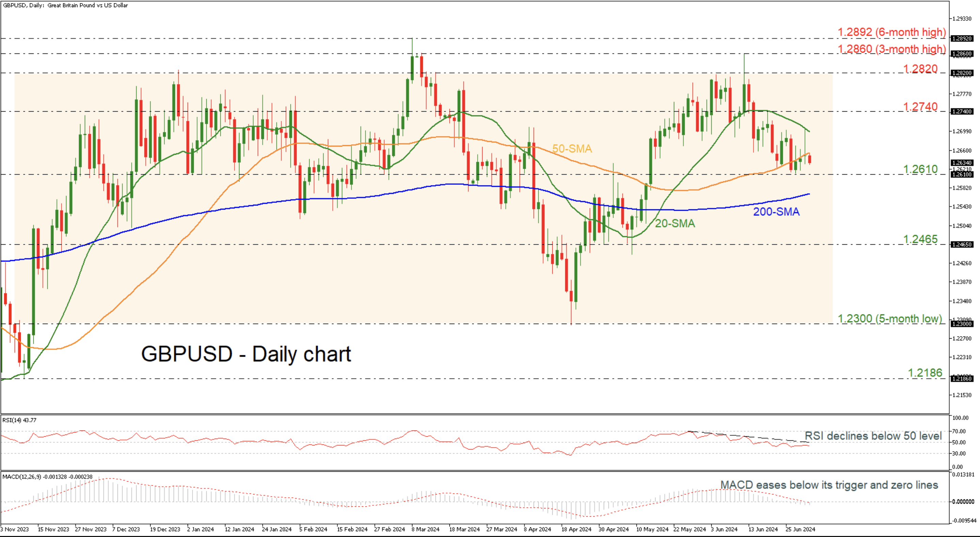Select the GBPUSD - Daily chart title
Image resolution: width=980 pixels, height=537 pixels.
pyautogui.click(x=246, y=354)
